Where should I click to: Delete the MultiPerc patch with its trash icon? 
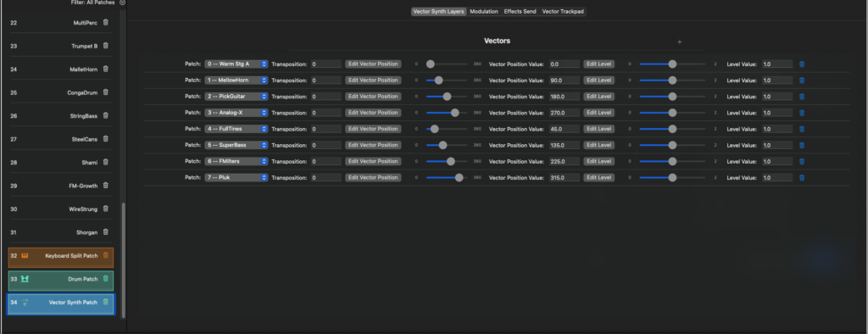(x=106, y=23)
